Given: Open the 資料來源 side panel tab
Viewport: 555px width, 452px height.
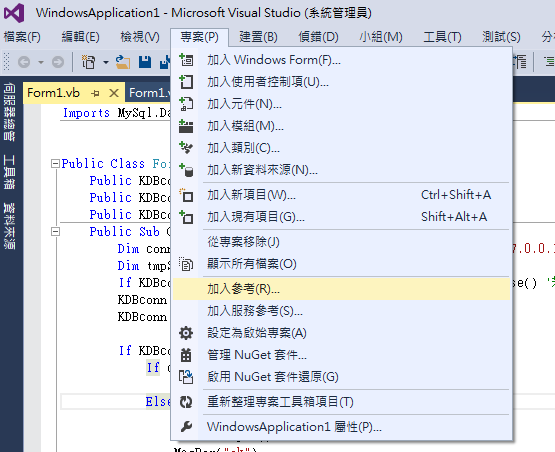Looking at the screenshot, I should pyautogui.click(x=9, y=226).
